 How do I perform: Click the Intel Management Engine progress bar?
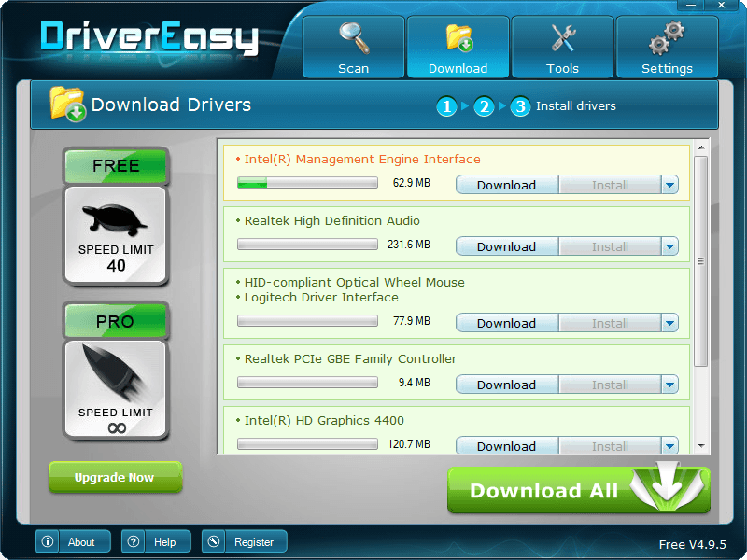307,183
